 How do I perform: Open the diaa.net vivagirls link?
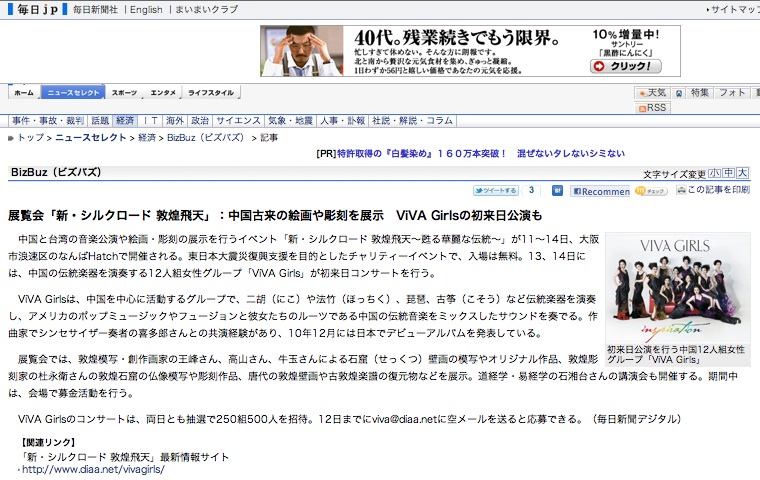pyautogui.click(x=93, y=468)
